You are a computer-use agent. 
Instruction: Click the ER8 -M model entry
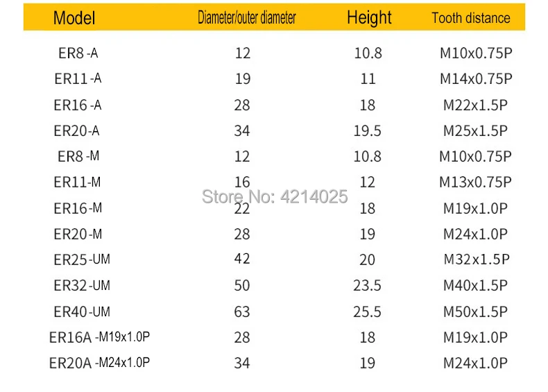coord(78,156)
